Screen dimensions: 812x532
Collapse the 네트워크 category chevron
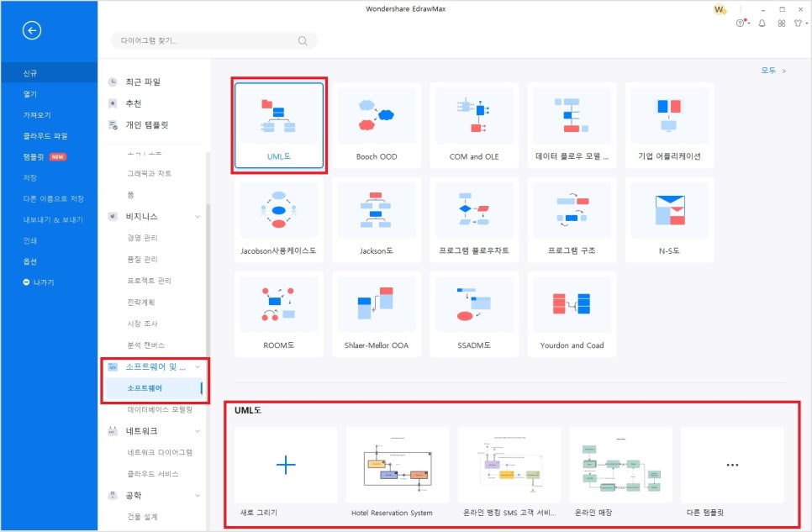tap(198, 431)
